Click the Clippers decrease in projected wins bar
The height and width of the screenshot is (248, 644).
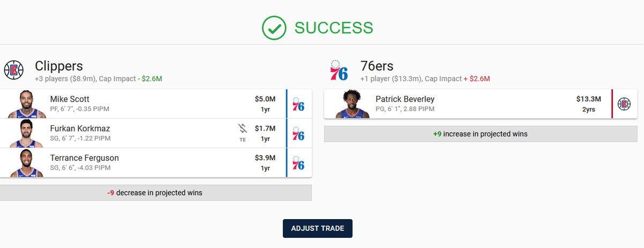point(156,193)
